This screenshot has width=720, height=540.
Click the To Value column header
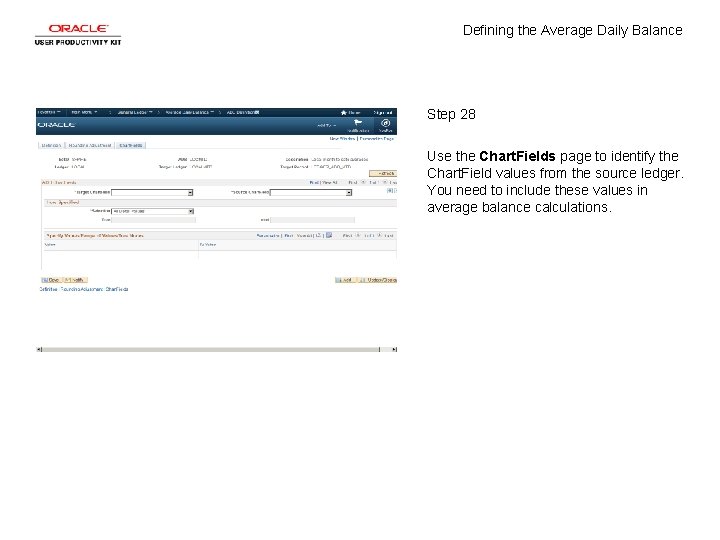tap(208, 245)
